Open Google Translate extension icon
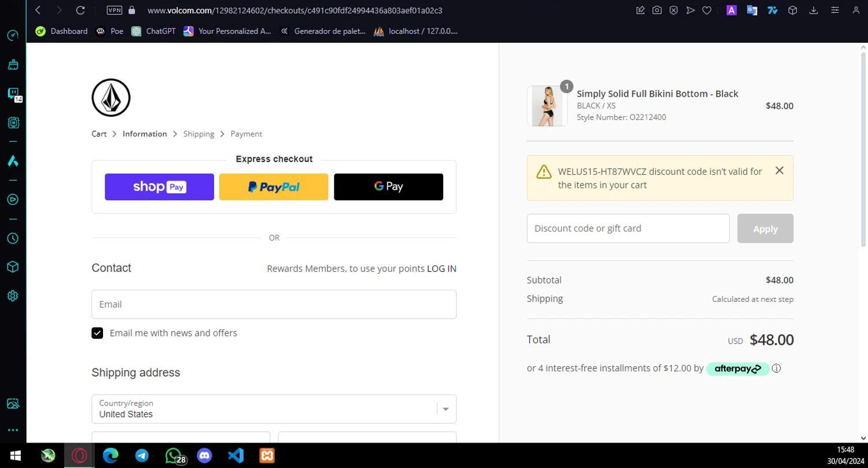Screen dimensions: 868x468 point(752,10)
